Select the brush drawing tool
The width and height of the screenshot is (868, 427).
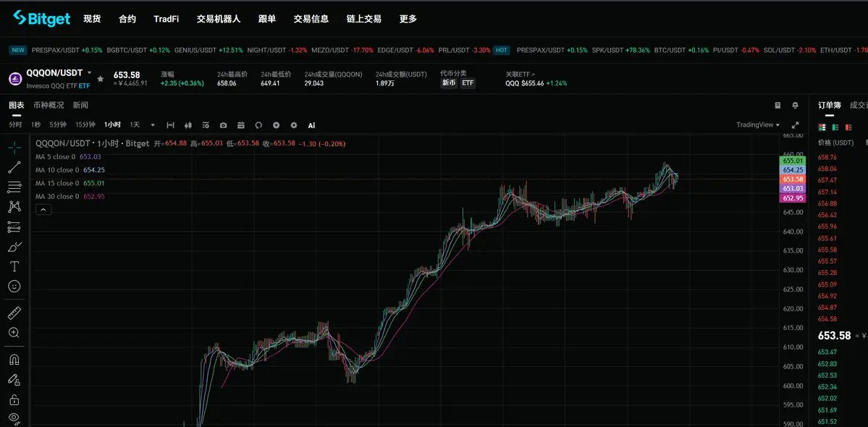14,247
